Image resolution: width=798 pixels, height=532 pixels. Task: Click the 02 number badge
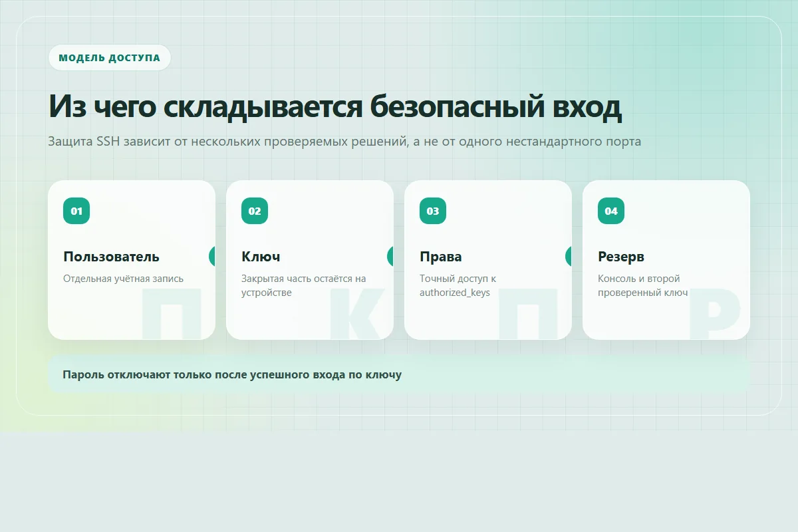[x=255, y=211]
